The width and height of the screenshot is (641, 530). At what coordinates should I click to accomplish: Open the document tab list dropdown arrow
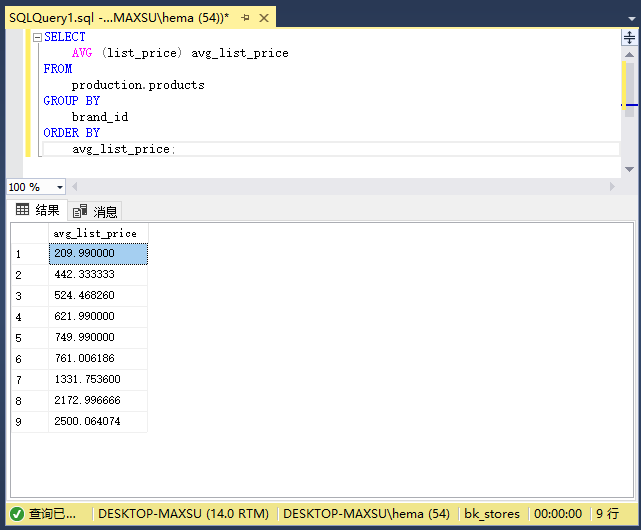coord(632,18)
